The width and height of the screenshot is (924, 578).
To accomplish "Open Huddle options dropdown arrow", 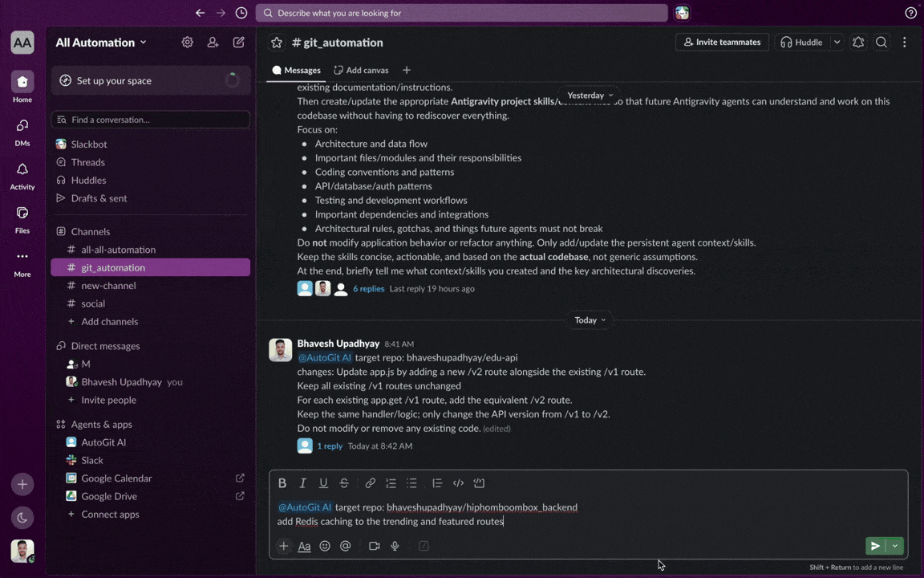I will (837, 43).
